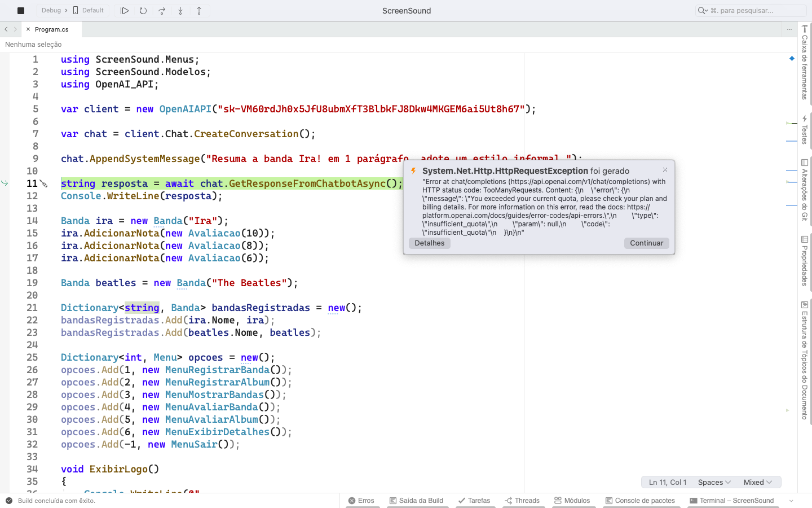
Task: Click line number 5 in the gutter
Action: point(36,109)
